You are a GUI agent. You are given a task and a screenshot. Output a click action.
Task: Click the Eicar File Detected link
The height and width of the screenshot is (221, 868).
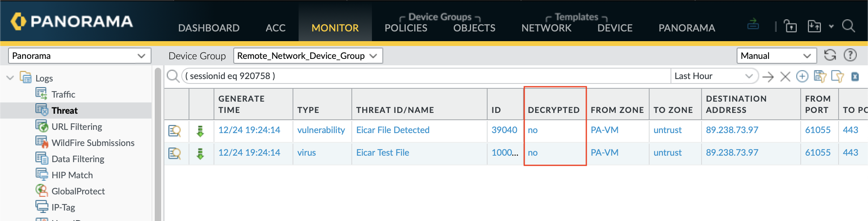[393, 130]
